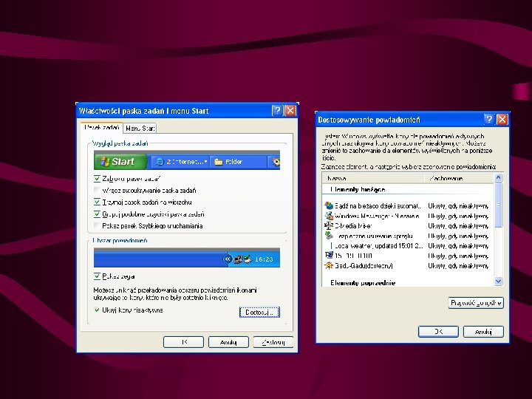Click OK in the Dostosowywanie powiadomień window
Image resolution: width=532 pixels, height=399 pixels.
[x=438, y=332]
